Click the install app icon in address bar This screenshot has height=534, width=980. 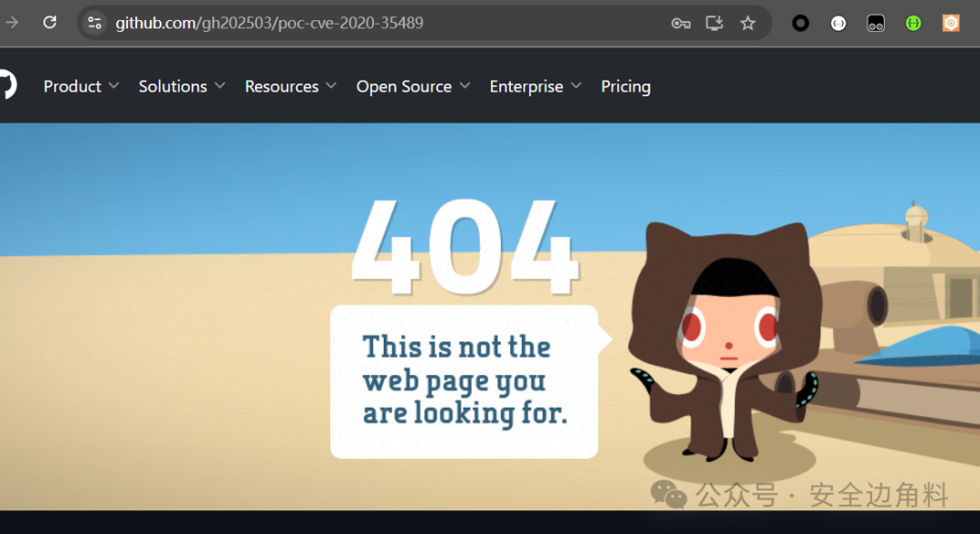[x=714, y=23]
